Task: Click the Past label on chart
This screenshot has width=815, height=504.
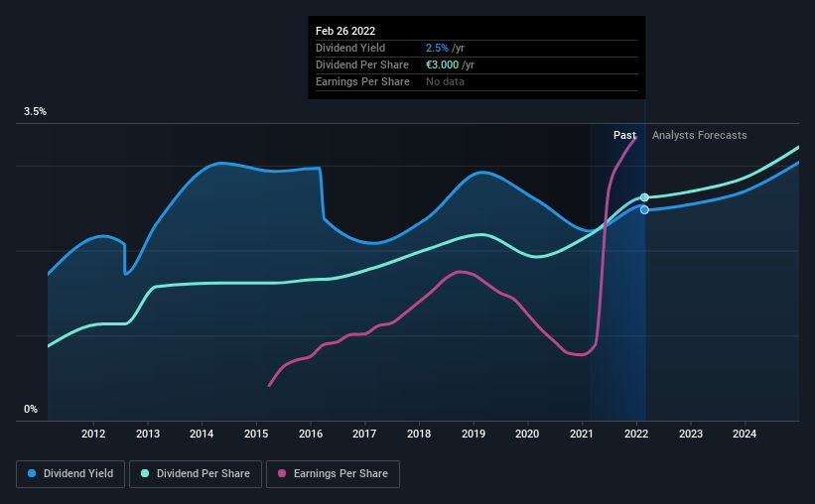Action: click(x=624, y=135)
